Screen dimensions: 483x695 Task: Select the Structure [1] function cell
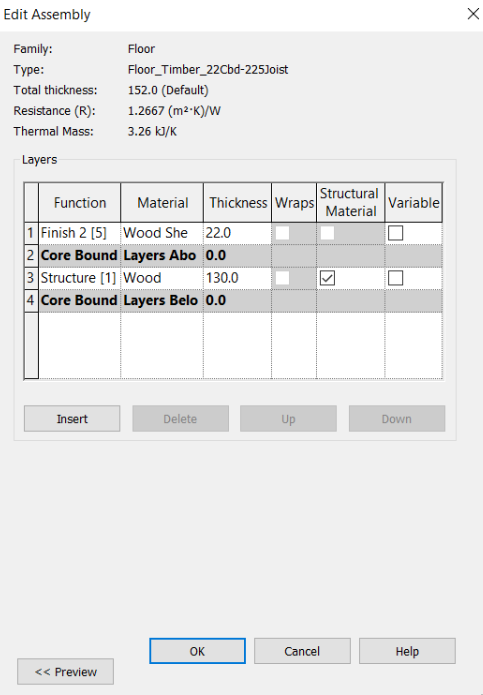[x=80, y=278]
